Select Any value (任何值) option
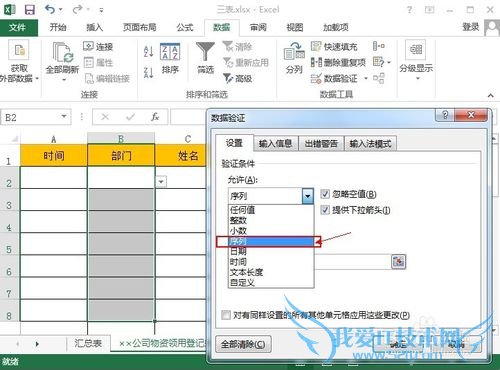Image resolution: width=500 pixels, height=370 pixels. (271, 210)
